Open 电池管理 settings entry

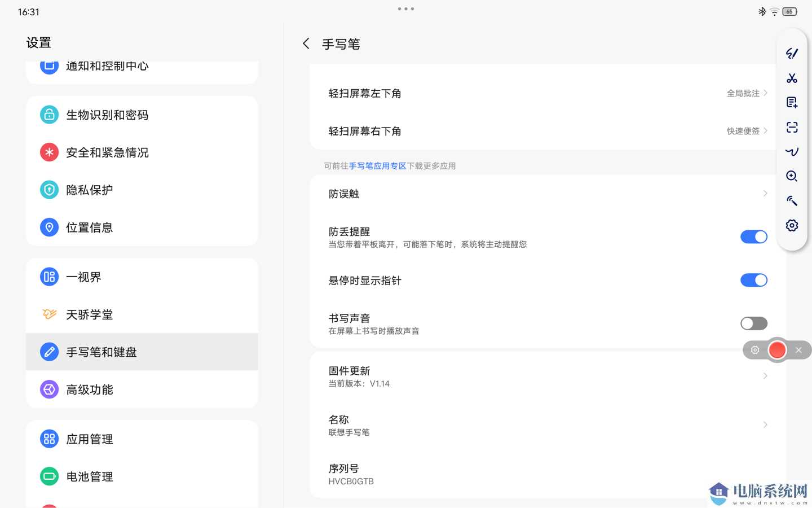[x=142, y=476]
